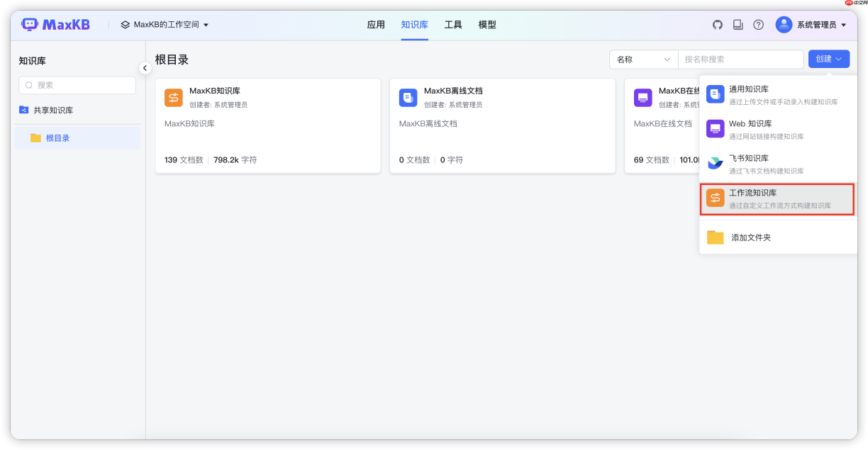The width and height of the screenshot is (868, 450).
Task: Click 通过网站链接构建知识库 description
Action: coord(767,137)
